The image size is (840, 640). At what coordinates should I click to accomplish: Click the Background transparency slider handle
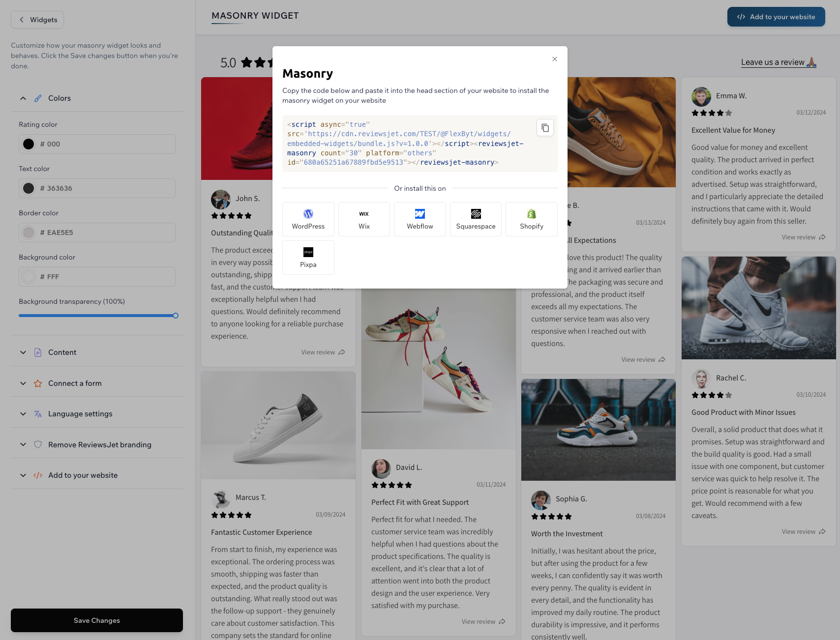tap(176, 316)
